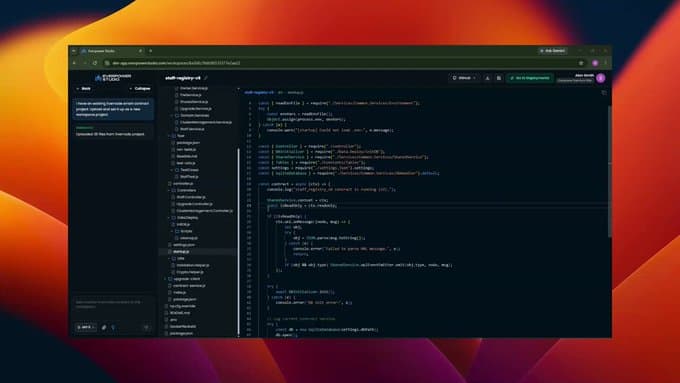Open the purple user avatar menu

601,78
